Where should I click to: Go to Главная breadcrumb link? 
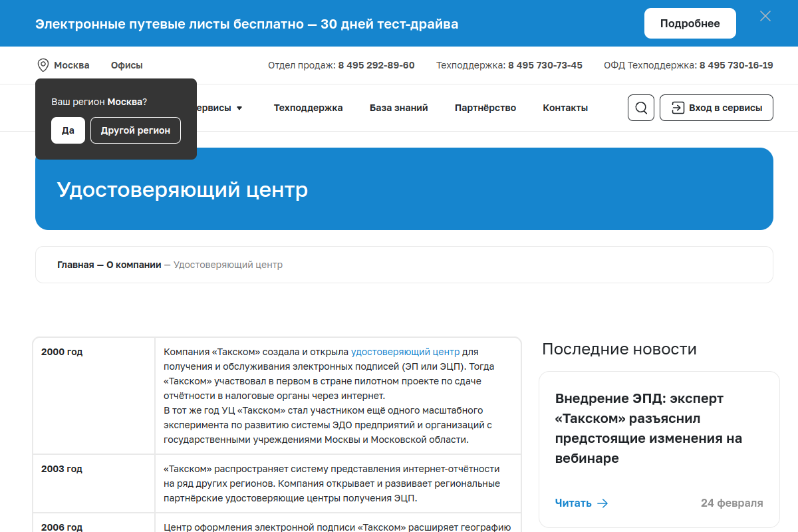pyautogui.click(x=76, y=265)
